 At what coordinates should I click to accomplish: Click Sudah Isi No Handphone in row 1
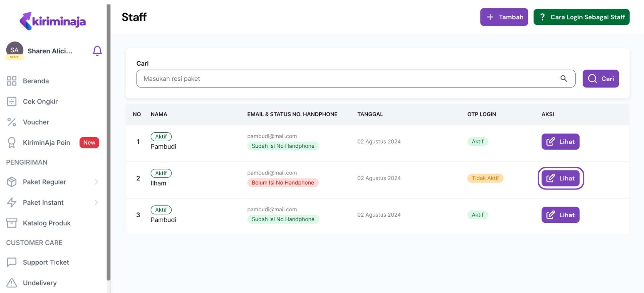coord(283,146)
